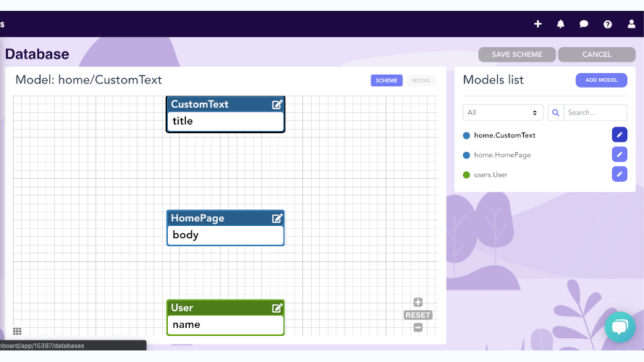The width and height of the screenshot is (644, 362).
Task: Click the models Search field
Action: (x=596, y=113)
